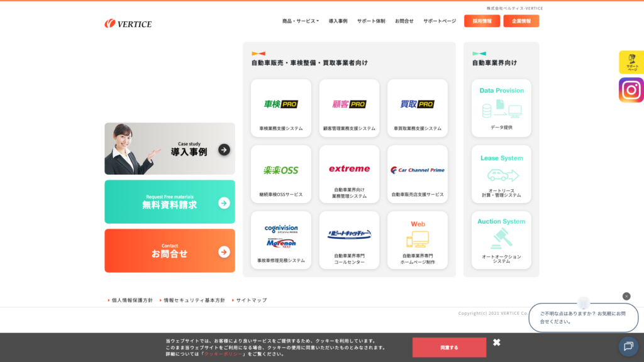Select the 顧客PRO product tile
This screenshot has width=644, height=362.
(x=349, y=108)
